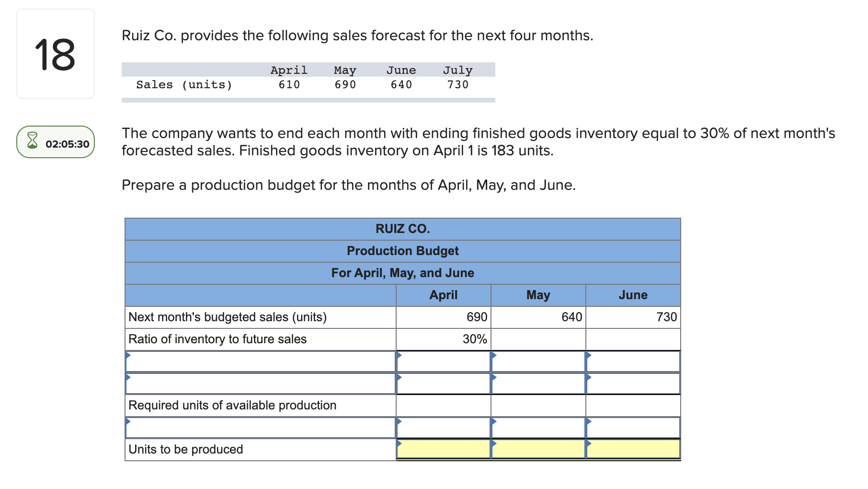
Task: Click April Required units of available production cell
Action: (444, 406)
